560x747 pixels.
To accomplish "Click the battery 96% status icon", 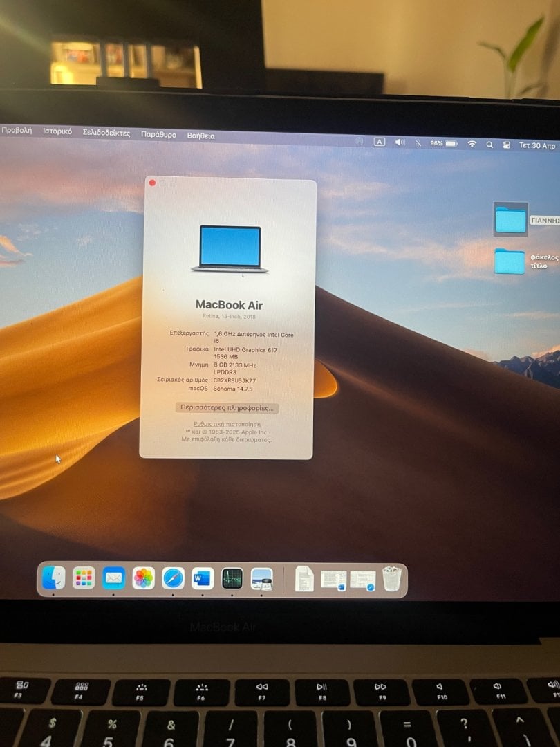I will 444,143.
